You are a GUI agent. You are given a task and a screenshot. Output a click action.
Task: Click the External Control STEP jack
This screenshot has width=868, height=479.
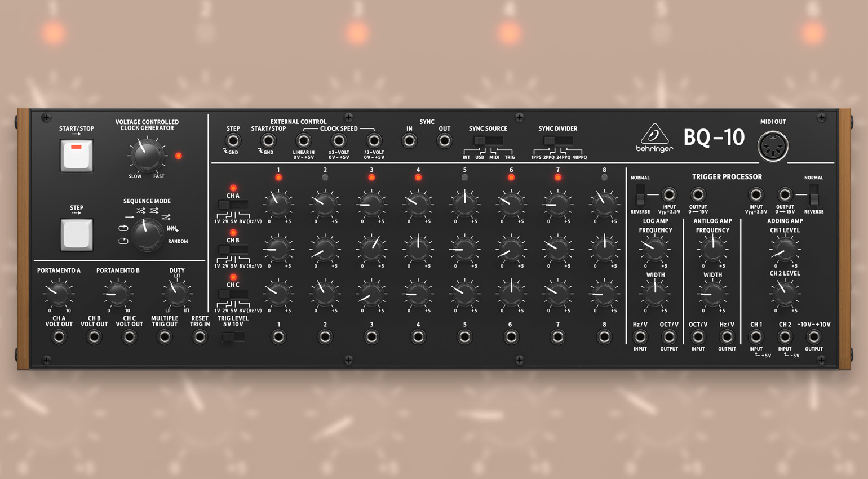pos(233,141)
